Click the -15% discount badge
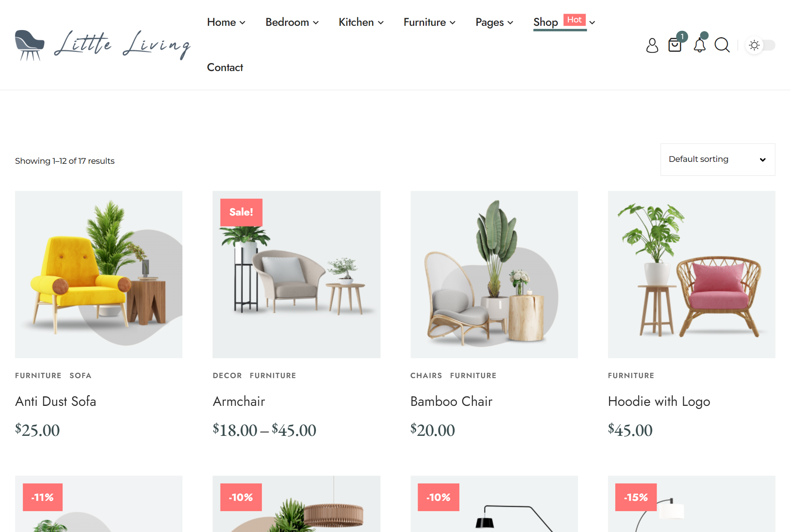The width and height of the screenshot is (798, 532). click(636, 497)
